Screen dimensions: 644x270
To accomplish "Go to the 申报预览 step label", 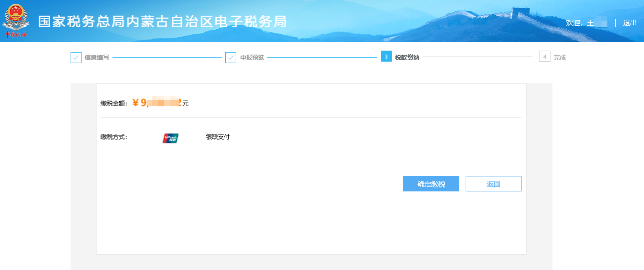I will (252, 57).
